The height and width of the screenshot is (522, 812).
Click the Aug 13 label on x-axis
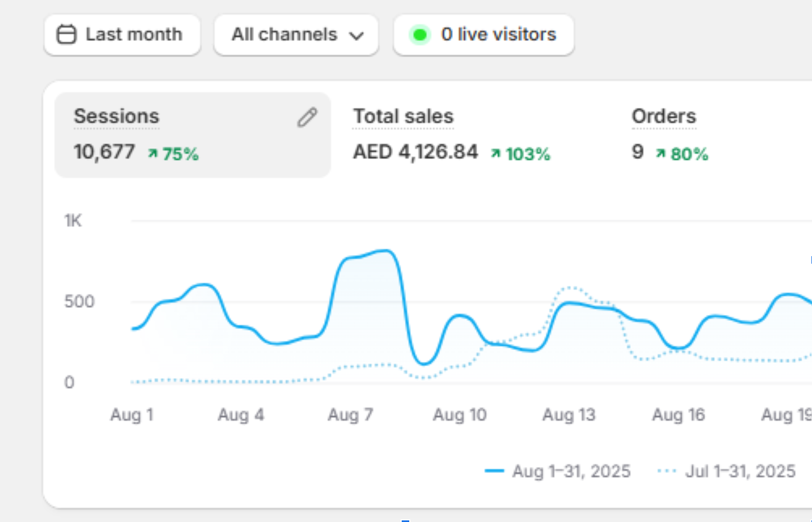(569, 415)
